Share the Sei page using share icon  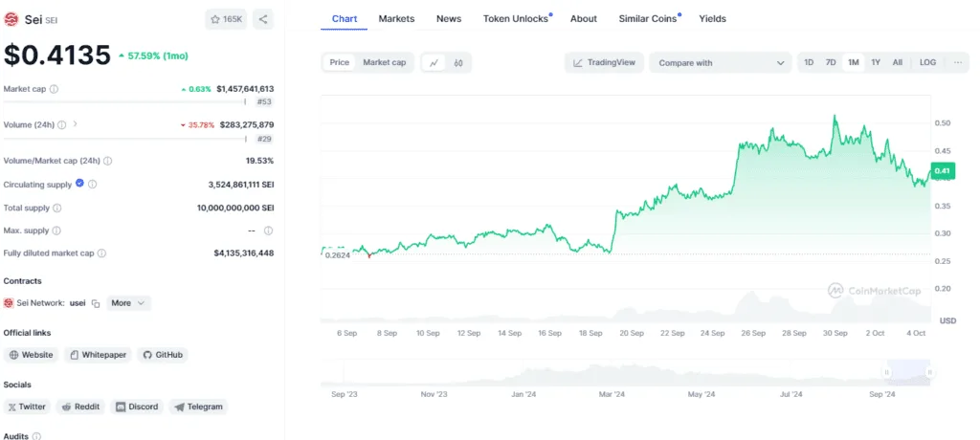[x=263, y=19]
